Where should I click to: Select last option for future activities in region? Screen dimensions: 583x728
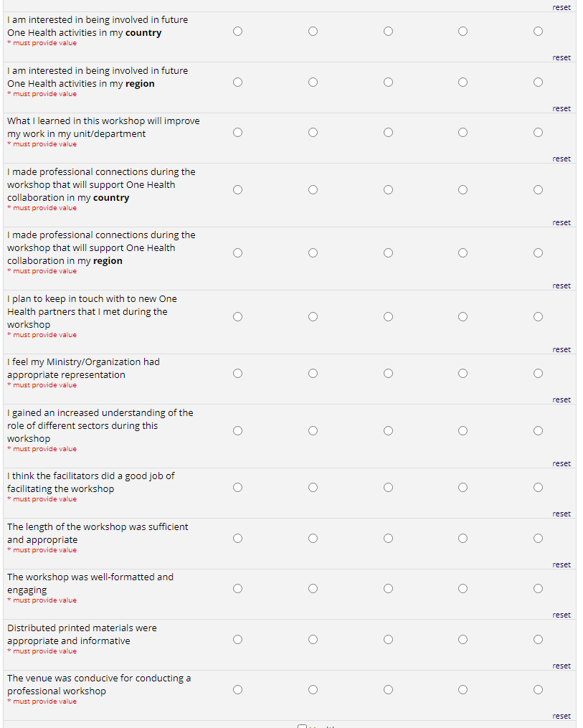pos(538,82)
